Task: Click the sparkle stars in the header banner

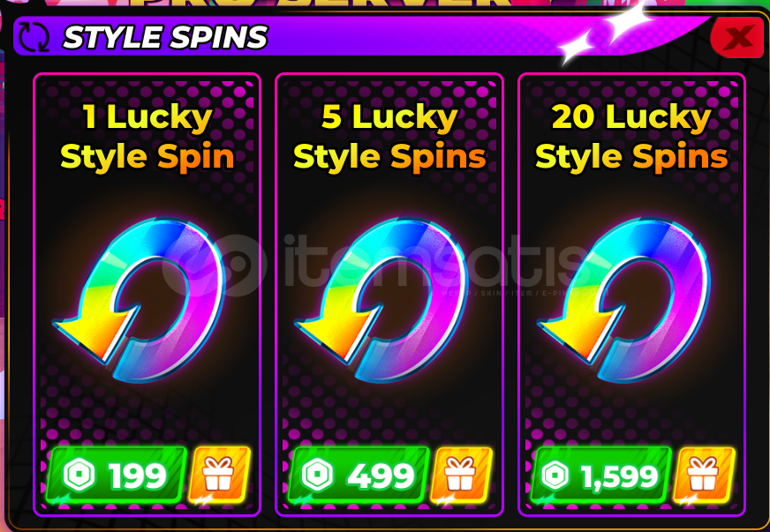Action: pos(608,34)
